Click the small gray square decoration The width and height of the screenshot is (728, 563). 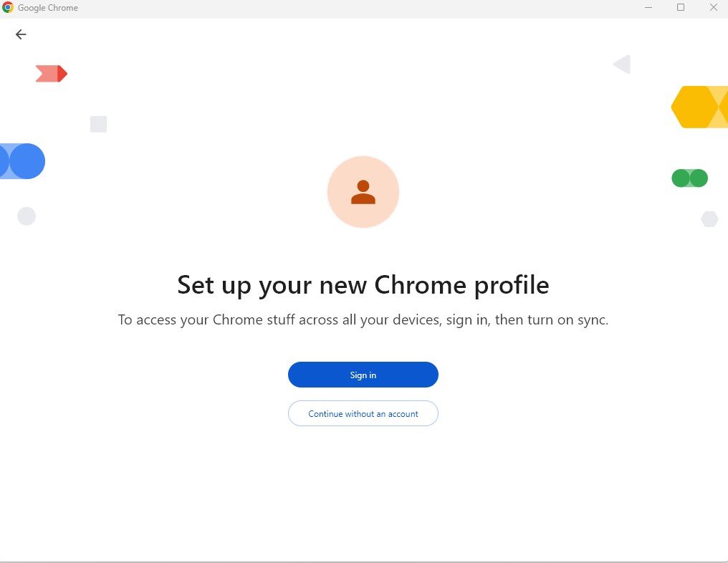[98, 124]
